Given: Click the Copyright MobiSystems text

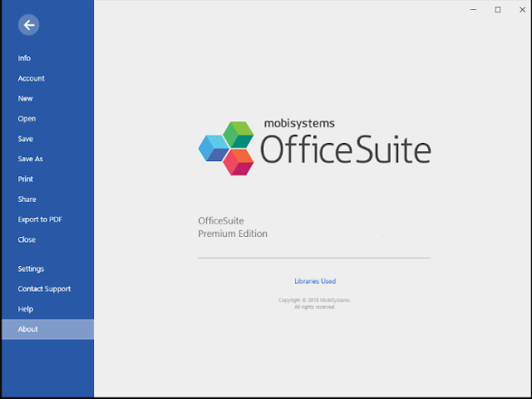Looking at the screenshot, I should pyautogui.click(x=314, y=303).
